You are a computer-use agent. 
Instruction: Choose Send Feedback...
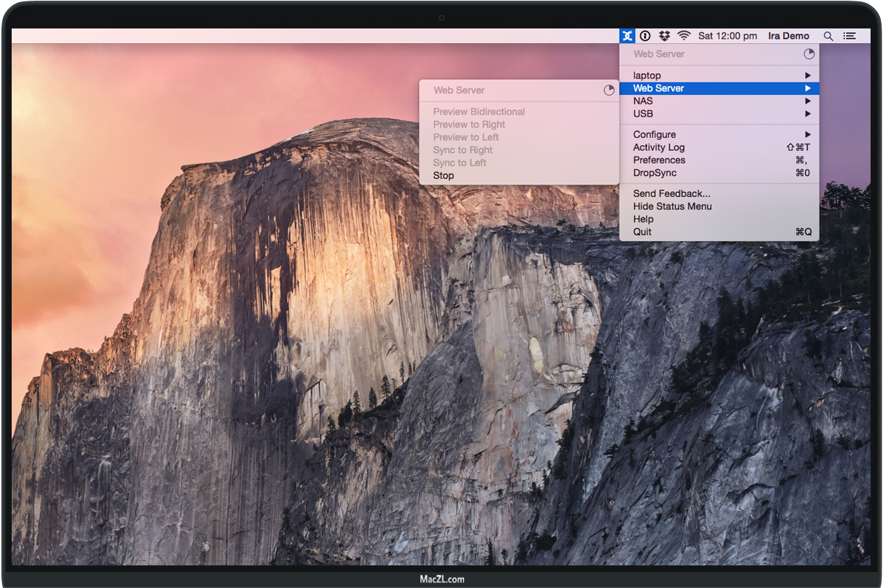pyautogui.click(x=671, y=193)
